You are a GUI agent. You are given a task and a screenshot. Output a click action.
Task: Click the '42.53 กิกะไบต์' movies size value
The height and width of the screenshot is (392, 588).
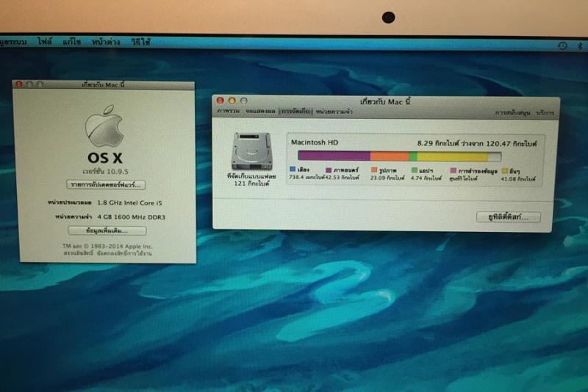pyautogui.click(x=342, y=178)
